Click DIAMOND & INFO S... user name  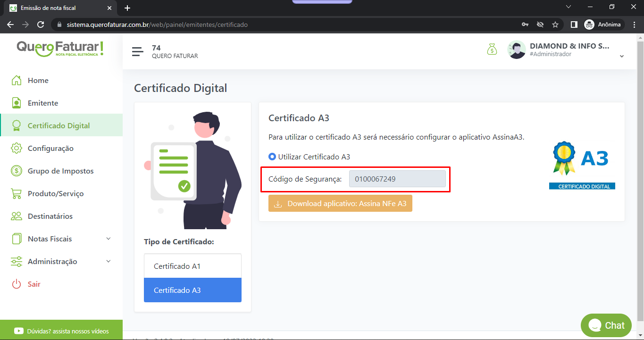(x=569, y=46)
